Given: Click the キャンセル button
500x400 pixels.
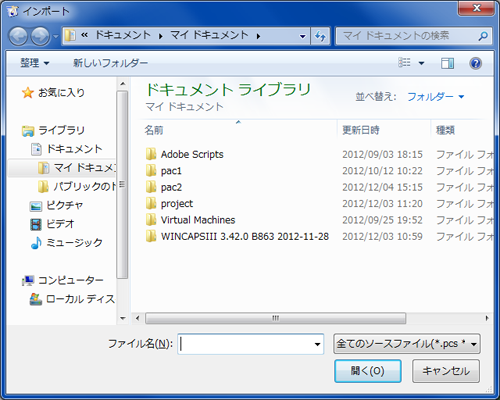Looking at the screenshot, I should 446,371.
